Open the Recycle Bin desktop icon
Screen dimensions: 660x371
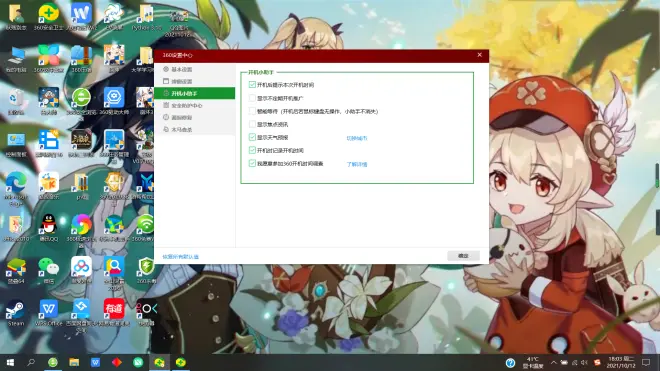click(16, 101)
